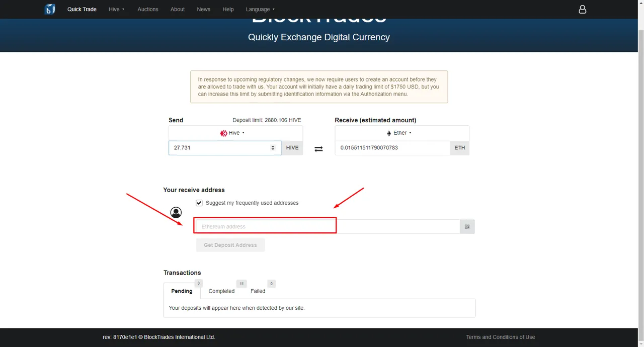This screenshot has height=347, width=644.
Task: Click the Deposit limit: 2880.106 HIVE text
Action: 267,120
